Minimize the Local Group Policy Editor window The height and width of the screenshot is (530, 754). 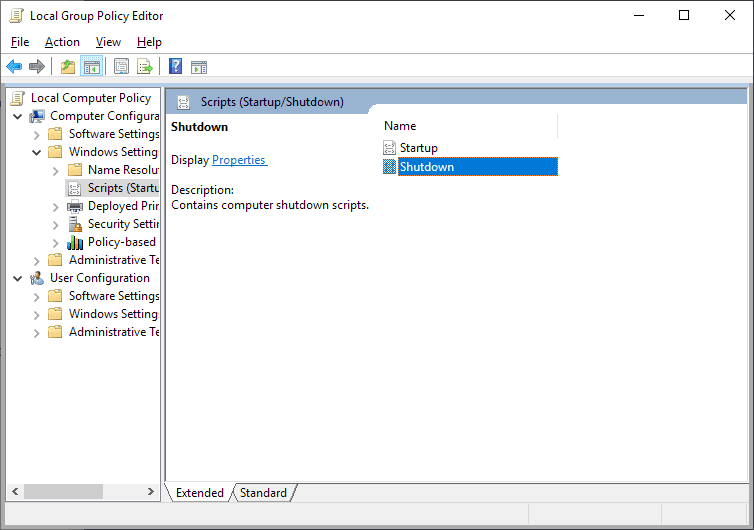[x=639, y=15]
